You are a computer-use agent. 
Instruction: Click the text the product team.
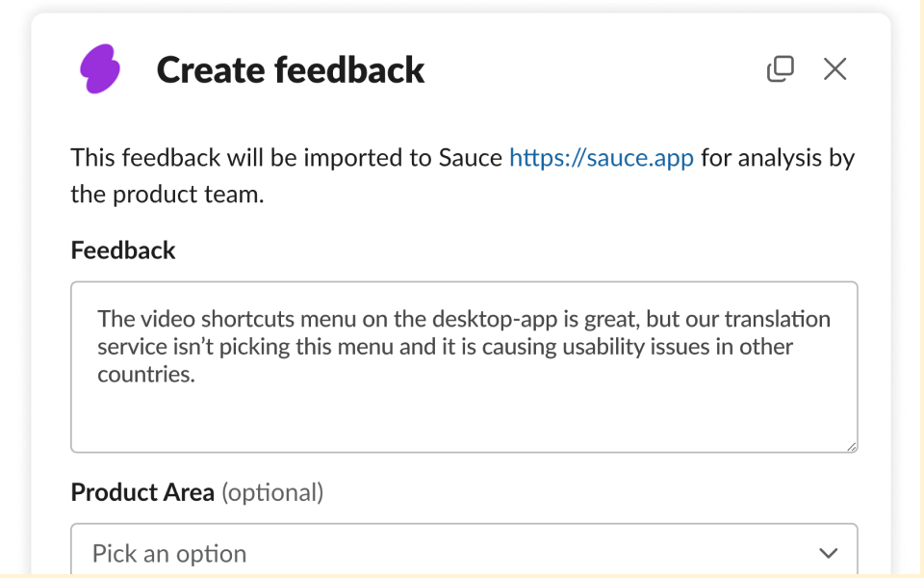point(167,195)
